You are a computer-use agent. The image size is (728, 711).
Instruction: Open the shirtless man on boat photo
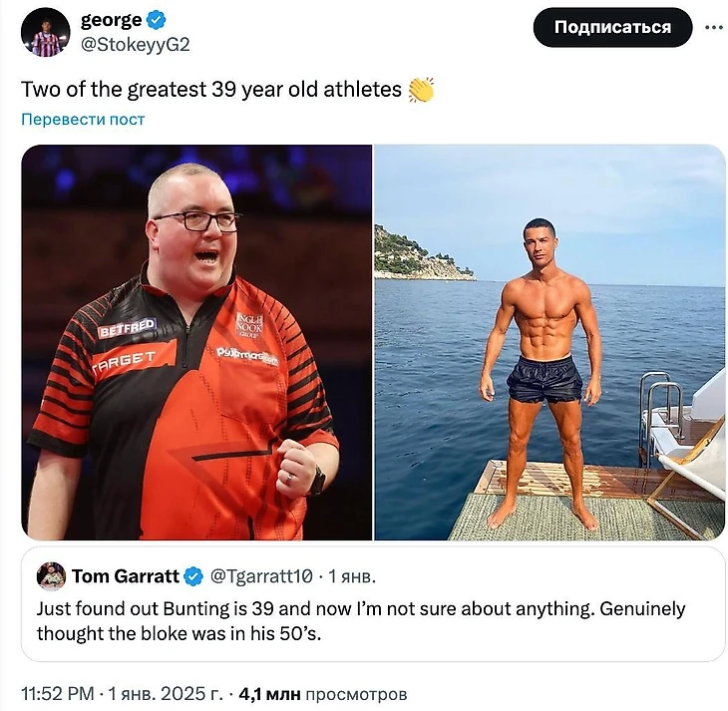(x=549, y=342)
